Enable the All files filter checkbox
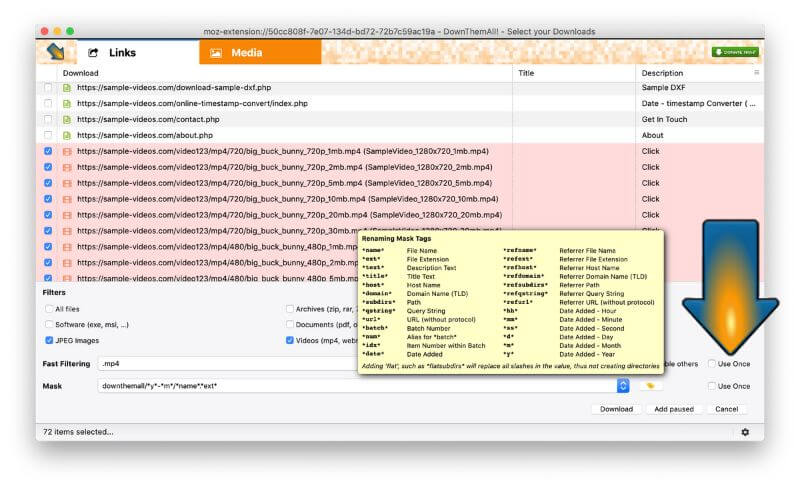 pyautogui.click(x=49, y=309)
